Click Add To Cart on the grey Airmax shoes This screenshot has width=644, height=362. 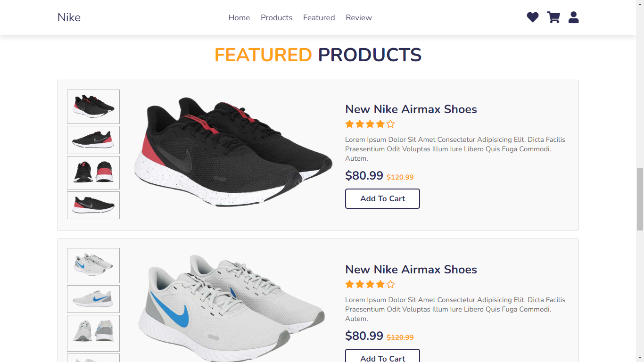tap(382, 357)
